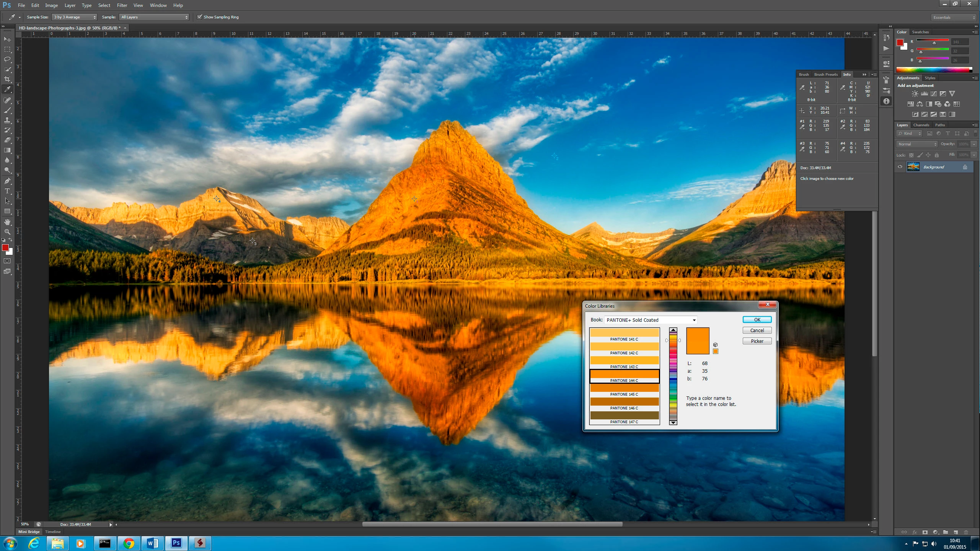Viewport: 980px width, 551px height.
Task: Select the Rectangular Marquee tool
Action: 7,49
